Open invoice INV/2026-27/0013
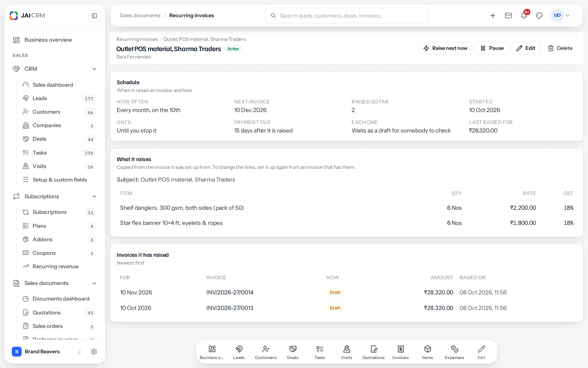Viewport: 588px width, 368px height. point(230,308)
